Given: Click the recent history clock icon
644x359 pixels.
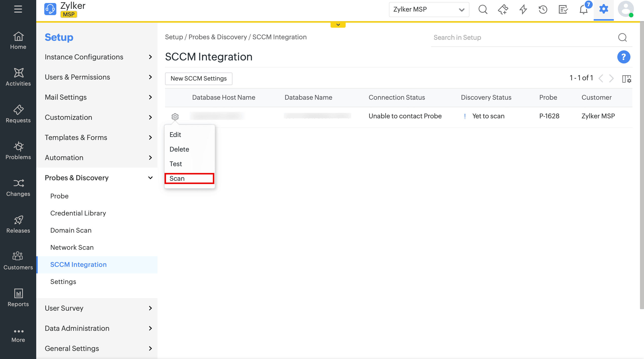Looking at the screenshot, I should pyautogui.click(x=543, y=10).
